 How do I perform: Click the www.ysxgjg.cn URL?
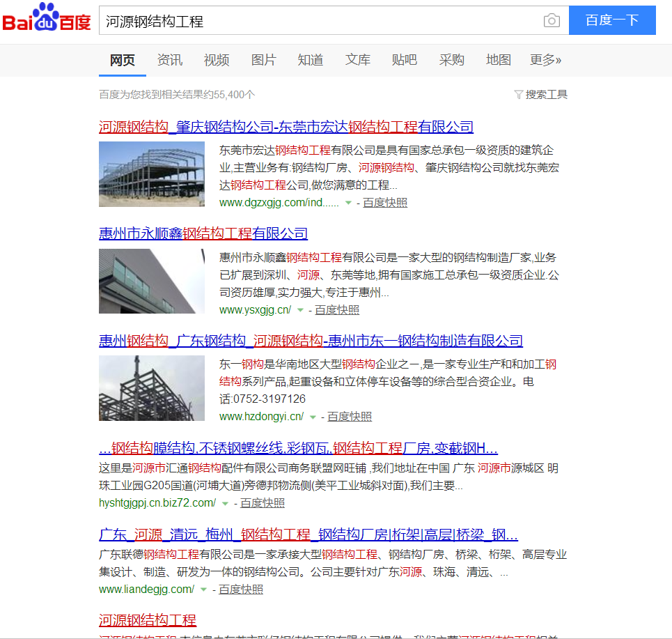(x=255, y=309)
